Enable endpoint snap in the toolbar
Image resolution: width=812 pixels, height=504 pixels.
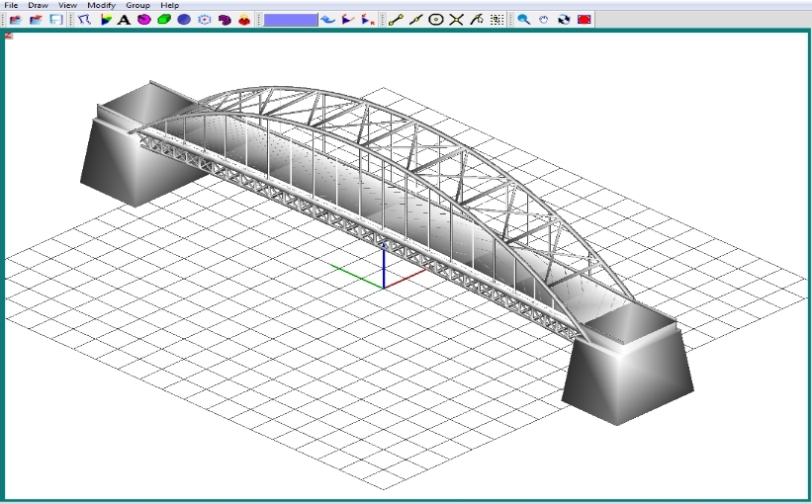pos(396,20)
